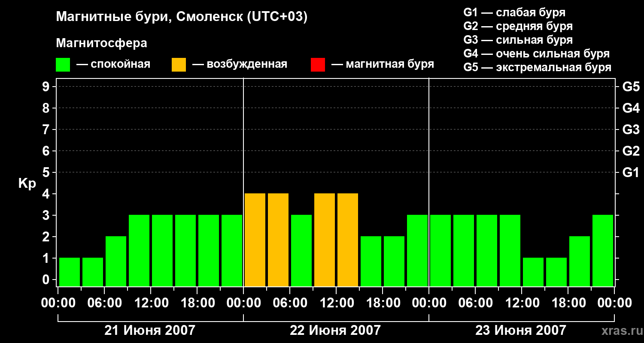Click the 'G3' label on the right axis
Image resolution: width=644 pixels, height=343 pixels.
tap(631, 129)
